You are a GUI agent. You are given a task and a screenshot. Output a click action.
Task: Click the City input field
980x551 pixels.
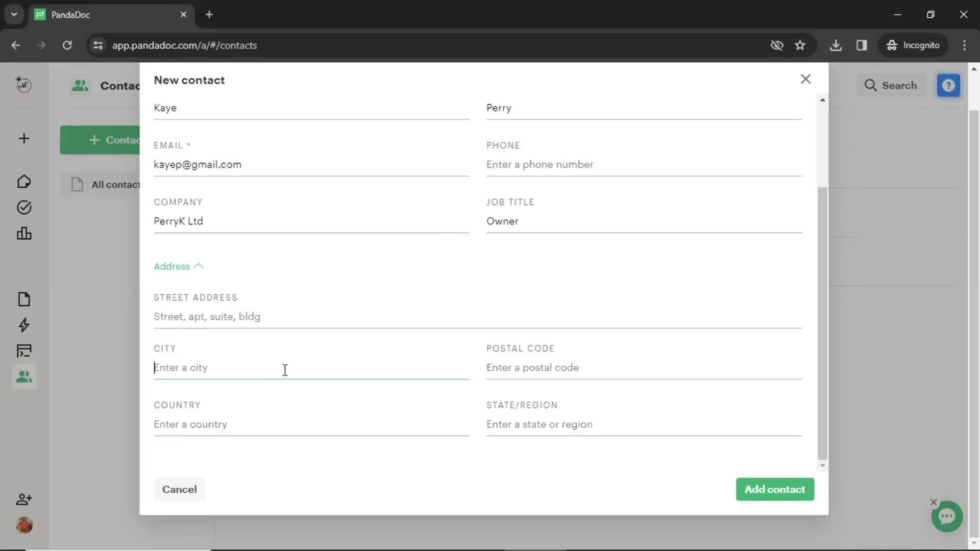tap(311, 367)
